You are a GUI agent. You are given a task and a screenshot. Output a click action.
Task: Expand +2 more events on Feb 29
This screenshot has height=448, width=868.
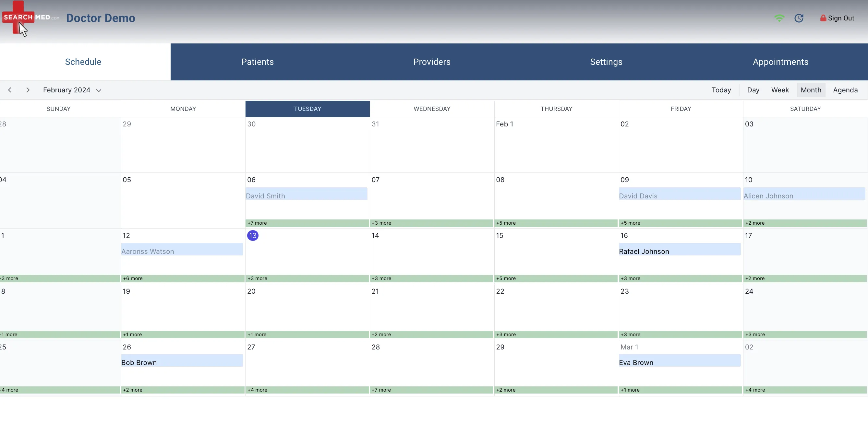click(556, 390)
